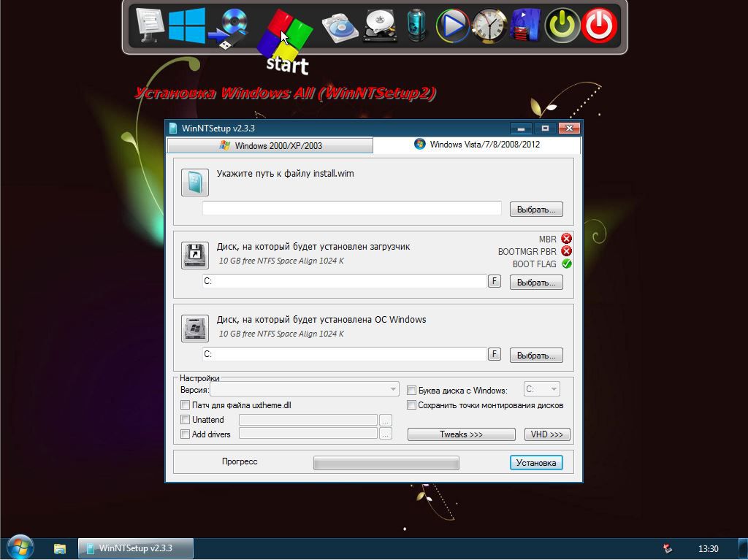The image size is (748, 560).
Task: Maximize the WinNTSetup window
Action: [545, 129]
